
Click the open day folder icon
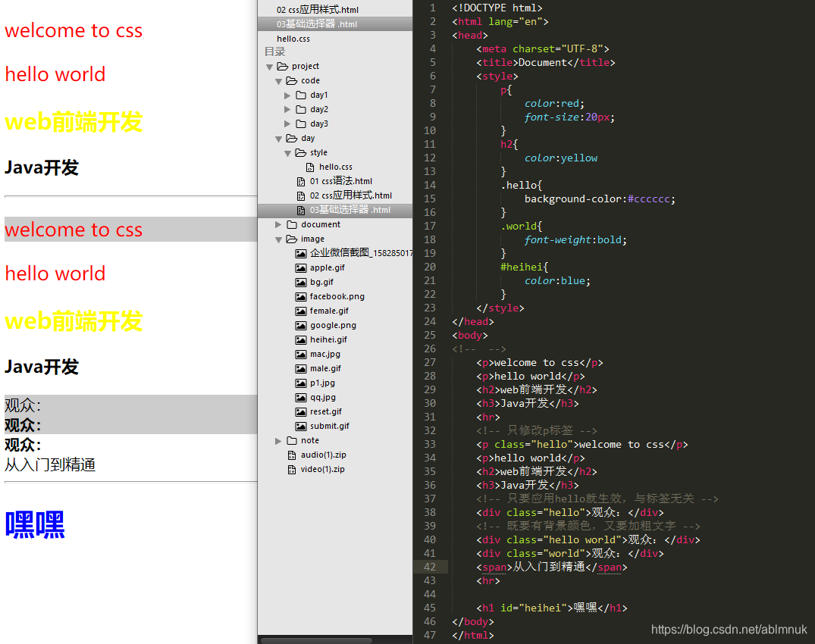(x=292, y=138)
